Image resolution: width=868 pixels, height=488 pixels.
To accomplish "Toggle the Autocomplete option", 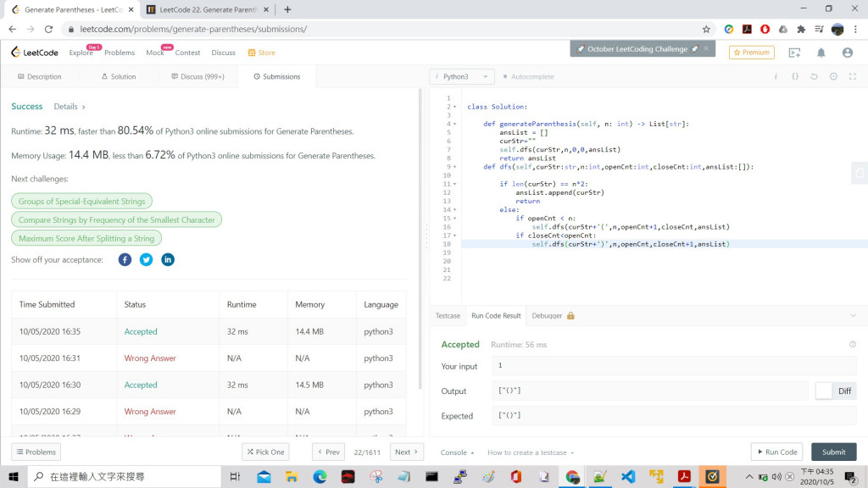I will coord(528,76).
